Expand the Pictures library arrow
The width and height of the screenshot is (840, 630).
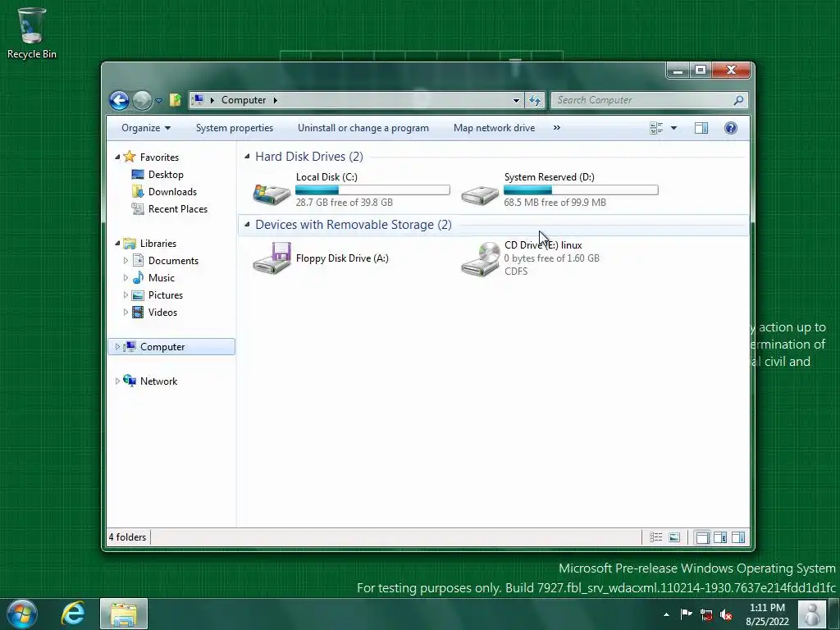126,295
